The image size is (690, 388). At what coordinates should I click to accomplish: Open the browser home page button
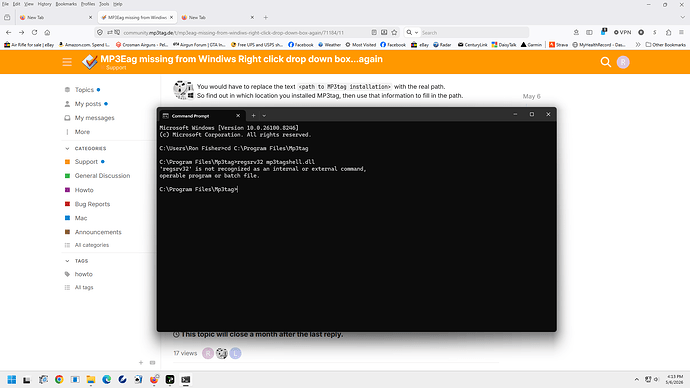[x=47, y=32]
